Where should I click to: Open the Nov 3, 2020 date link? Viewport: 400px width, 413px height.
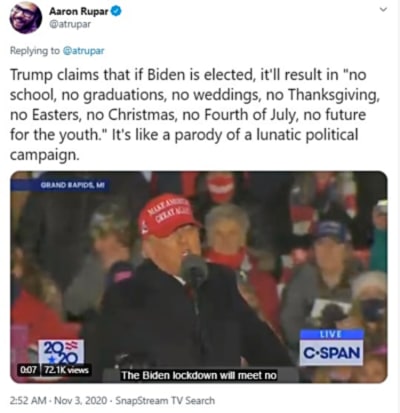click(80, 400)
